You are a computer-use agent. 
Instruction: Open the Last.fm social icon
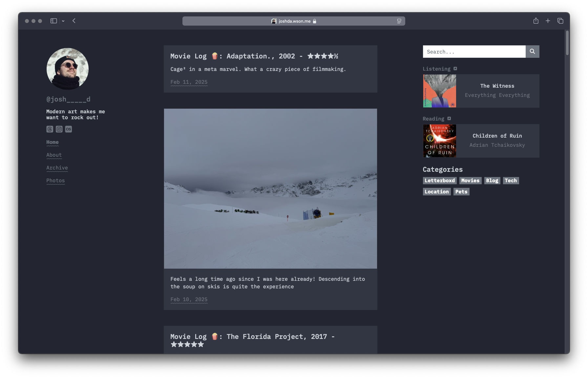(69, 129)
